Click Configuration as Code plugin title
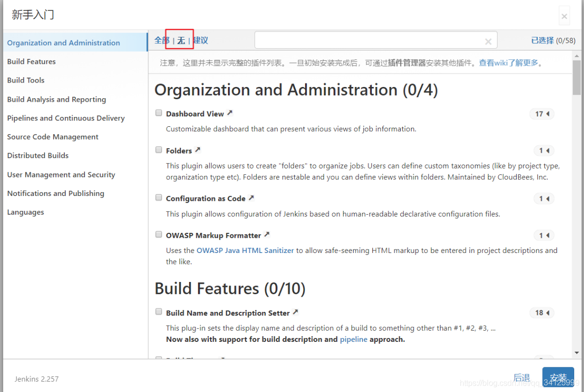Image resolution: width=584 pixels, height=392 pixels. pyautogui.click(x=206, y=198)
